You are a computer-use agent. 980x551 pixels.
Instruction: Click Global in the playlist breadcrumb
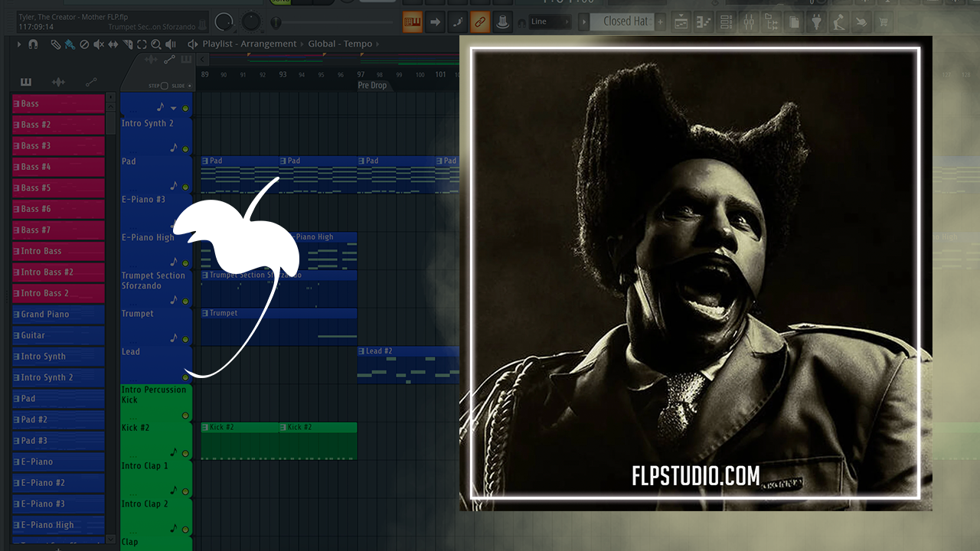click(322, 44)
